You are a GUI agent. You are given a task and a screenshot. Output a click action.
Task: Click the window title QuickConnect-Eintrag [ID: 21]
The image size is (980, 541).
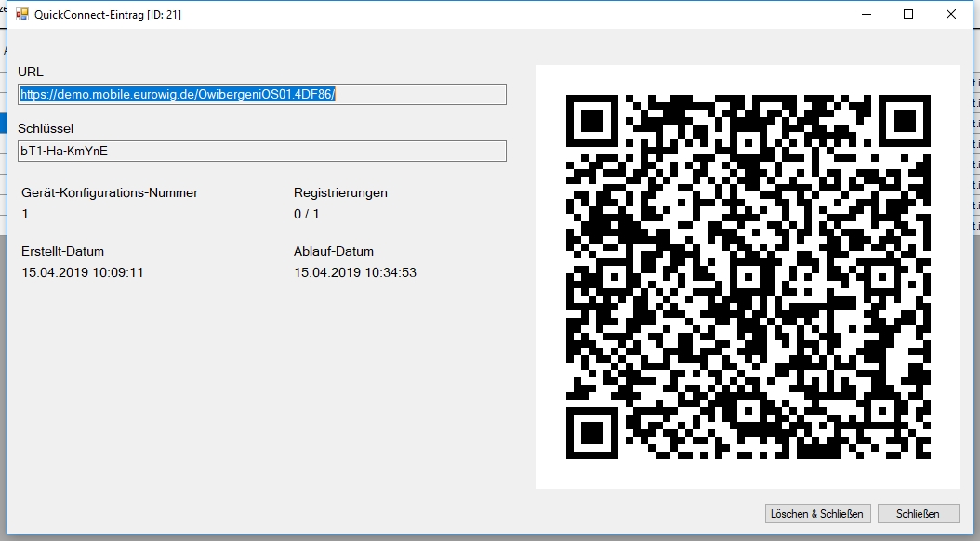[x=107, y=14]
